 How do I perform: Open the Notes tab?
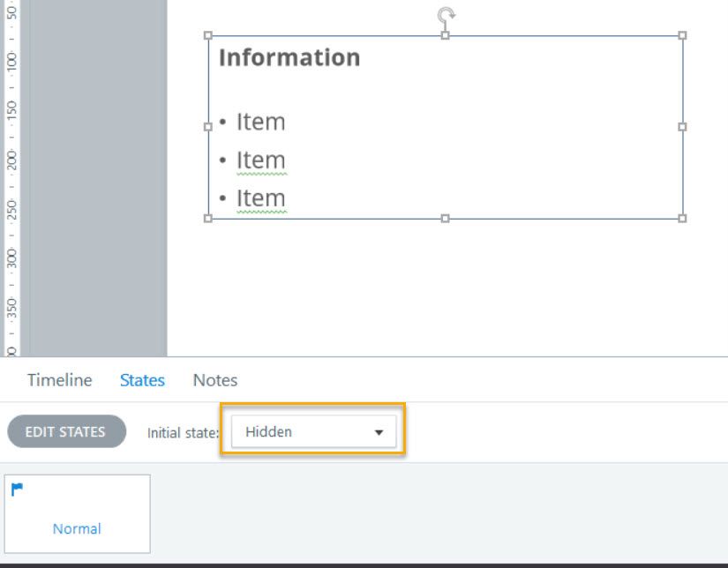(x=215, y=380)
